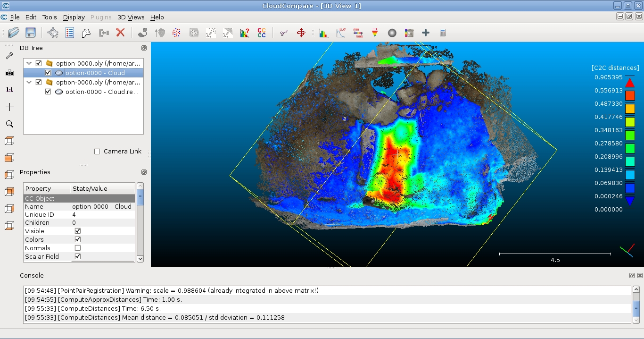Open the red arrows Translate/Rotate tool
644x339 pixels.
click(x=301, y=33)
